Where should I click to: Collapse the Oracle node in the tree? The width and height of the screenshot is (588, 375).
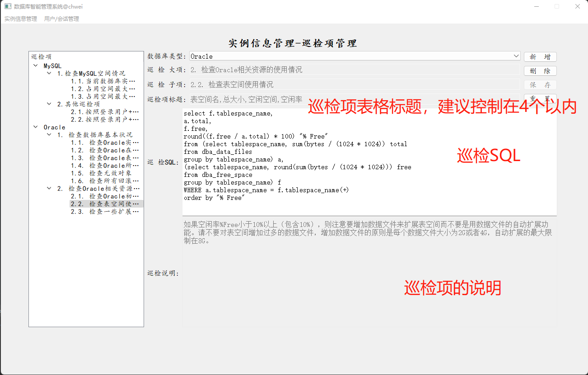(x=36, y=127)
